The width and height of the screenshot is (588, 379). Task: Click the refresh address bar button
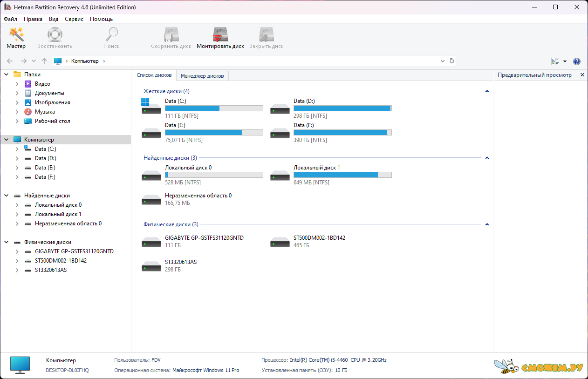pyautogui.click(x=451, y=61)
